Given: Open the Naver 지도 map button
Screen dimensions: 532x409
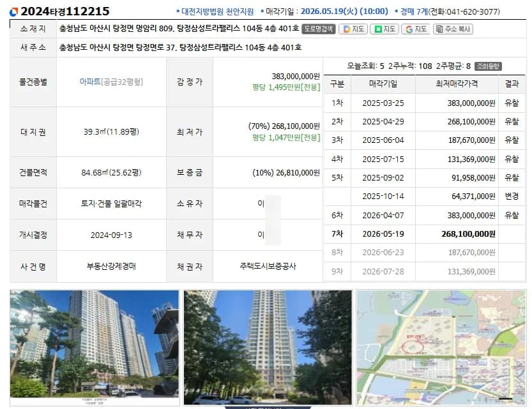Looking at the screenshot, I should [x=384, y=29].
